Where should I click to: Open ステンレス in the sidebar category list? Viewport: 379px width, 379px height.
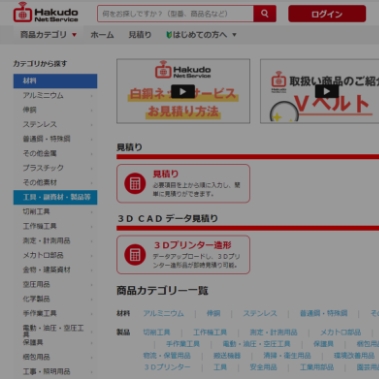(55, 125)
